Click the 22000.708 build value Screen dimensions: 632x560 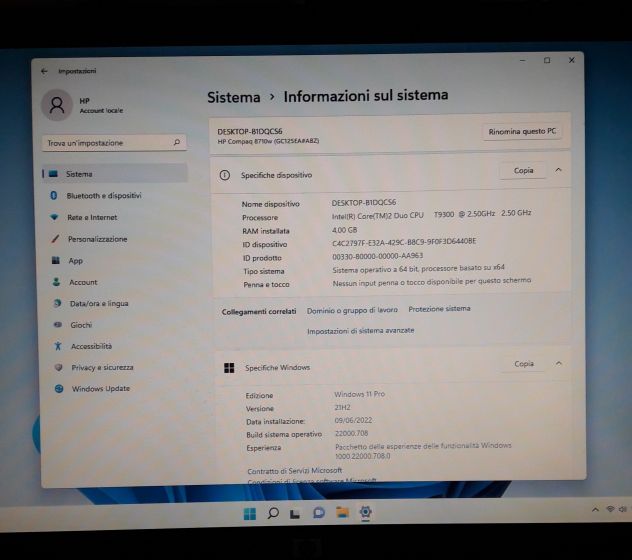(x=351, y=433)
